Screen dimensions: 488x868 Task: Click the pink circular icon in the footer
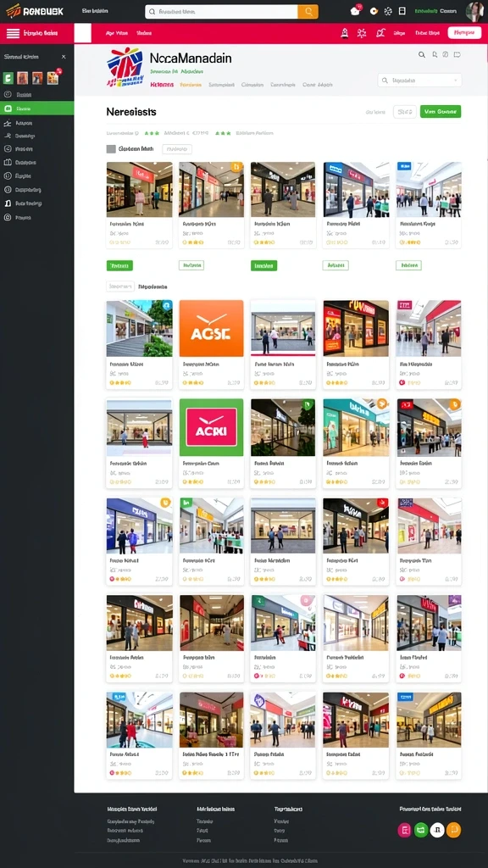[x=404, y=830]
